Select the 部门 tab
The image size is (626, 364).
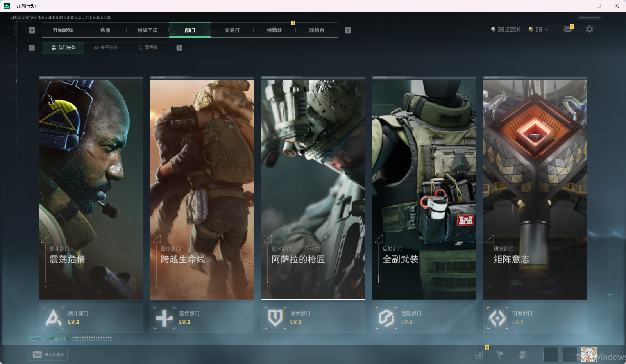(x=190, y=30)
